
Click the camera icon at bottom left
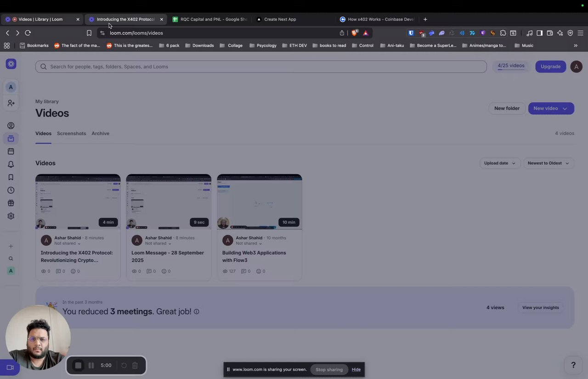pyautogui.click(x=10, y=368)
